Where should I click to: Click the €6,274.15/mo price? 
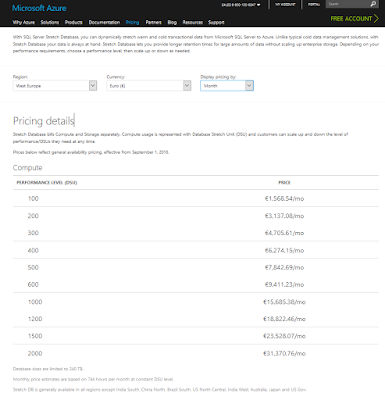click(x=284, y=250)
